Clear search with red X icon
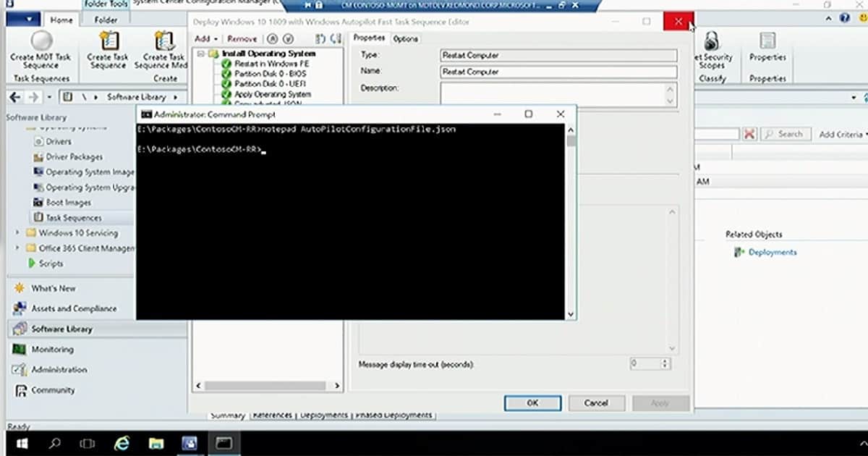The width and height of the screenshot is (868, 456). click(749, 134)
